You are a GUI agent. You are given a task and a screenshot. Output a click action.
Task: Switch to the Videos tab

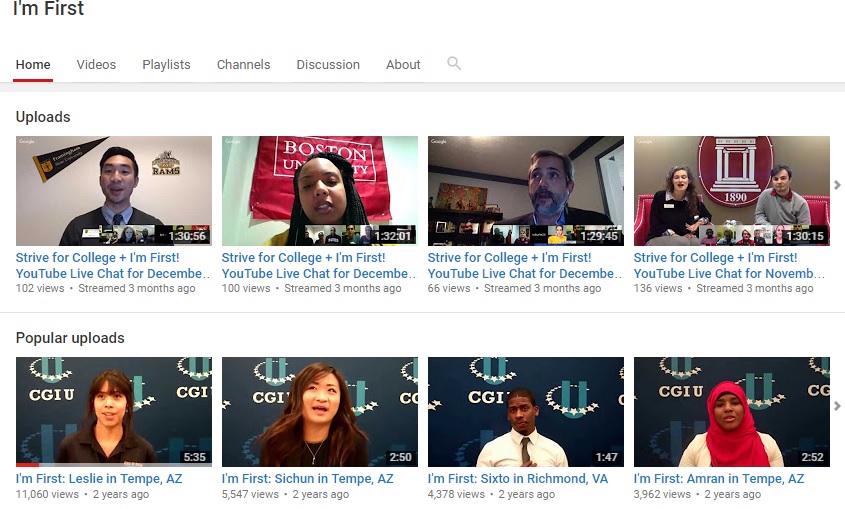tap(96, 65)
